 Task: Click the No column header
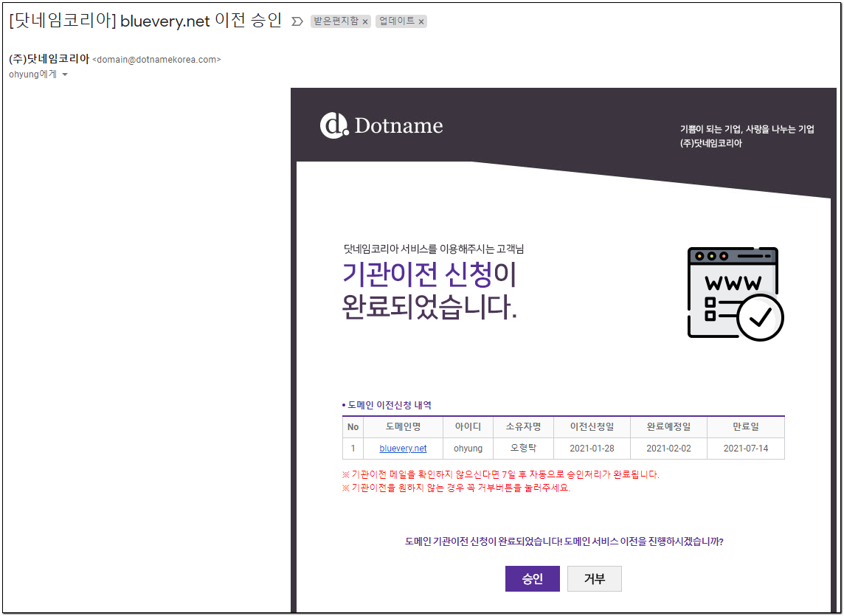click(353, 427)
